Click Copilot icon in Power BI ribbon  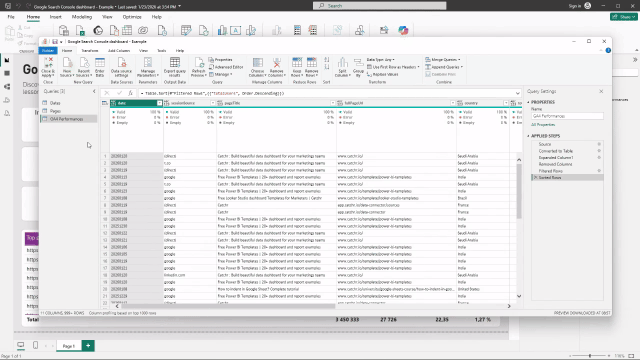coord(403,30)
